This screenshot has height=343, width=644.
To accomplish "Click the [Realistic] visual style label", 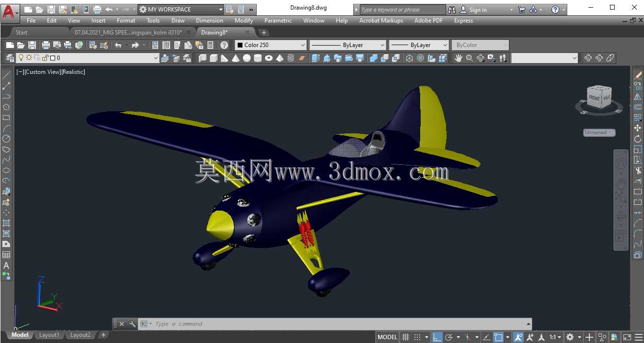I will click(73, 72).
